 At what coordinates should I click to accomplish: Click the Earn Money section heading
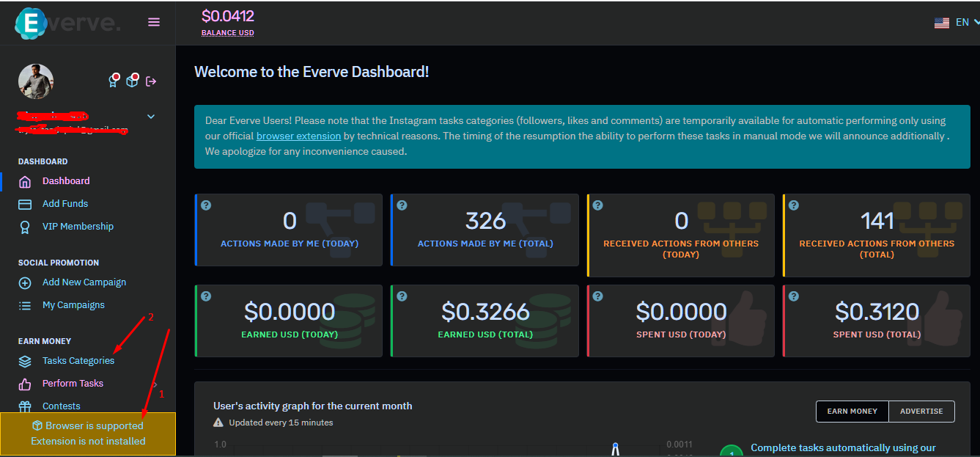pyautogui.click(x=45, y=341)
